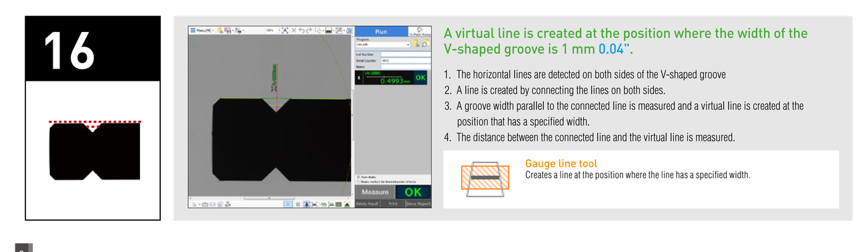
Task: Click the Serial Counter input field
Action: pos(406,61)
